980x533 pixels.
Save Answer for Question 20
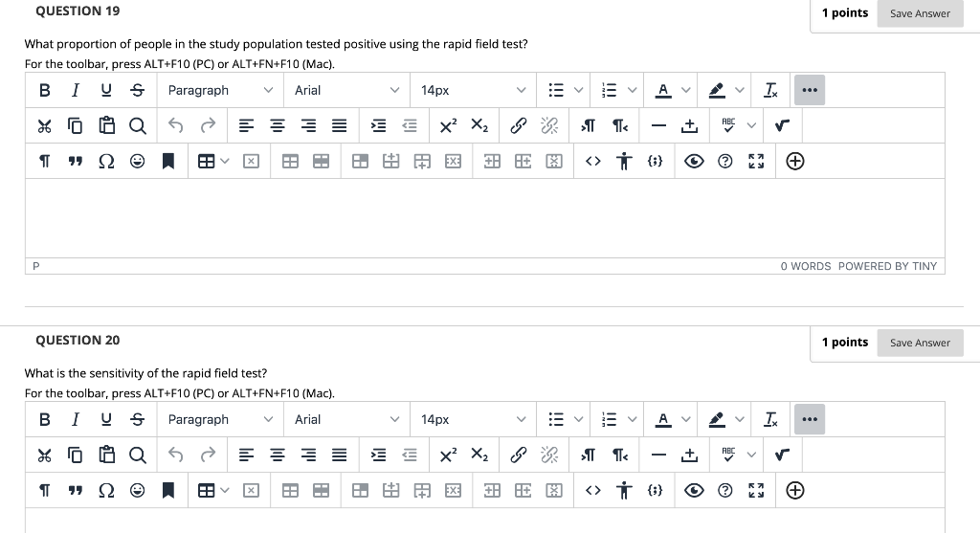click(920, 343)
